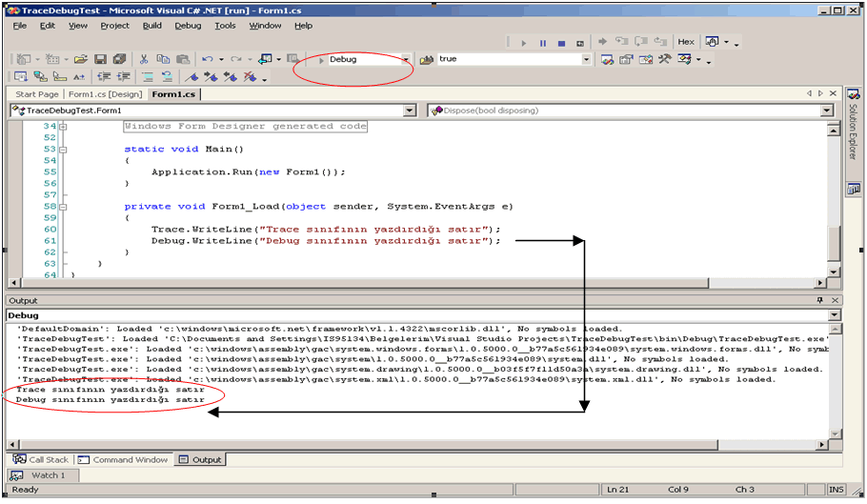Click the Cut scissors icon
The image size is (867, 504).
tap(144, 59)
